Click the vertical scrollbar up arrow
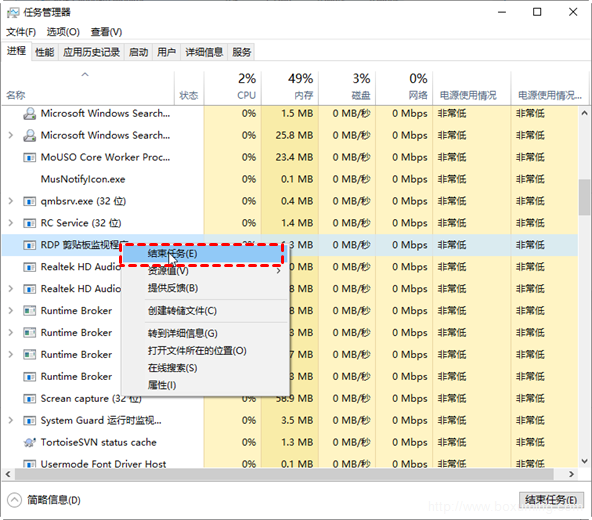The height and width of the screenshot is (520, 592). pos(584,113)
